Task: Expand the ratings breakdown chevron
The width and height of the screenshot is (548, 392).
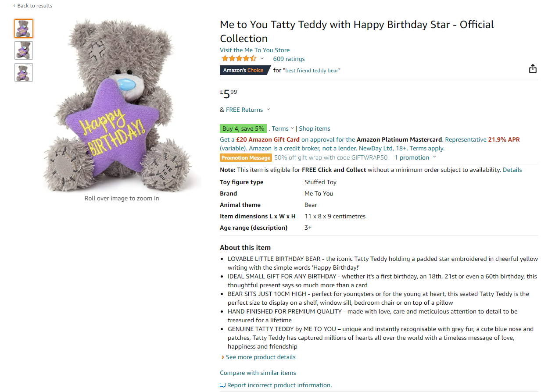Action: [x=262, y=59]
